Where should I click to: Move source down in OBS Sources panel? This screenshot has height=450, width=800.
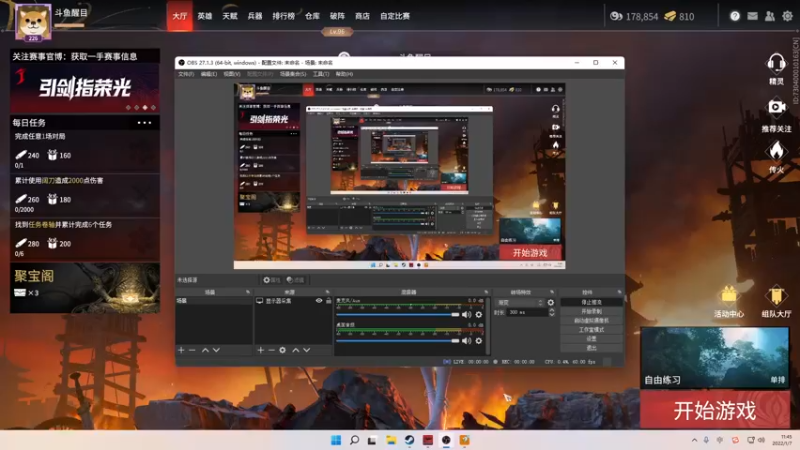(307, 350)
